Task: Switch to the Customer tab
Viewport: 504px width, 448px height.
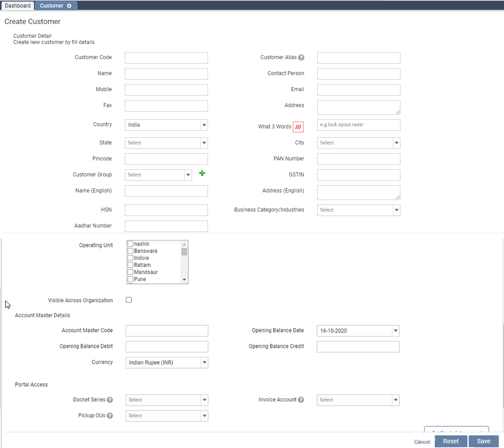Action: (x=52, y=6)
